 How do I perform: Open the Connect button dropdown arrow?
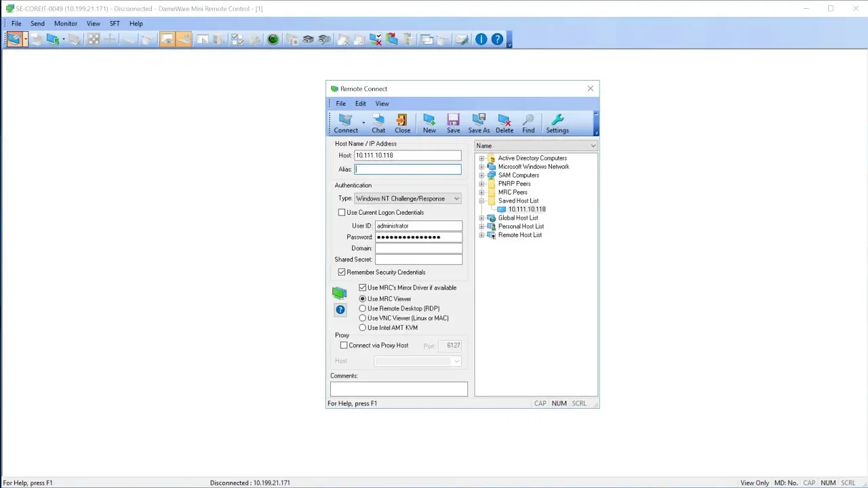pyautogui.click(x=363, y=123)
